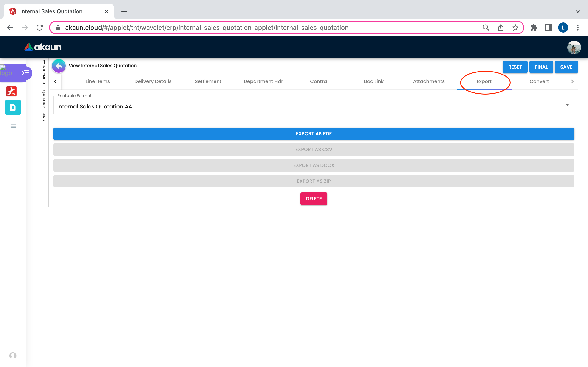Bookmark page with the star icon

[515, 28]
